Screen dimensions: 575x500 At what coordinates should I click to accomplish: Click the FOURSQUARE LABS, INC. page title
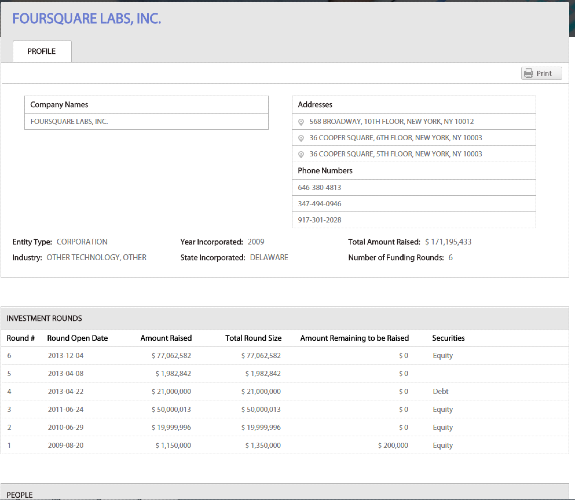pos(87,18)
